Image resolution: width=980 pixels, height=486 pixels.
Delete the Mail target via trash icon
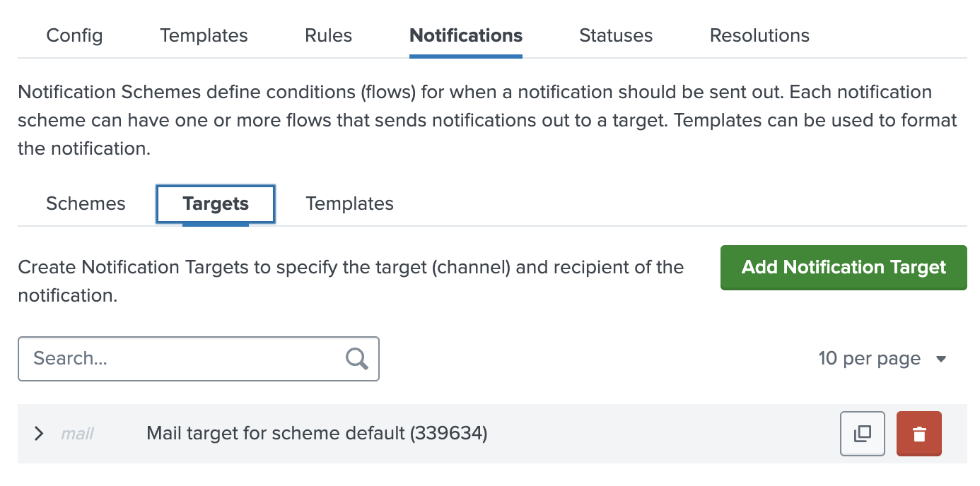point(918,434)
